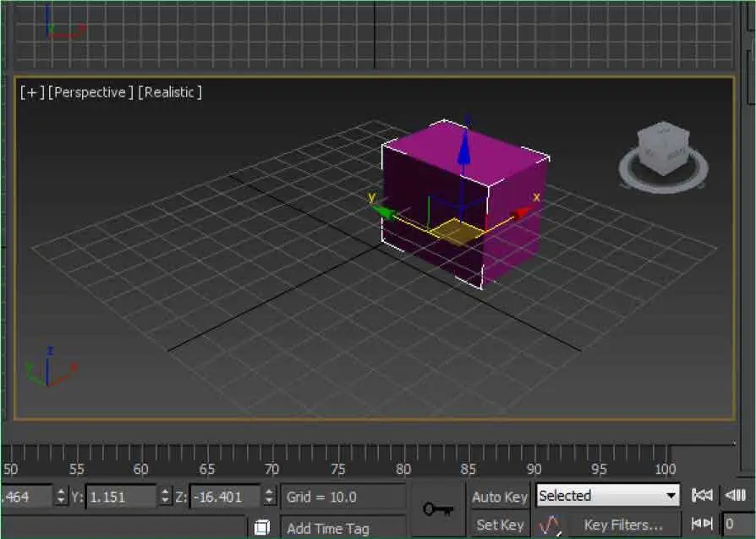This screenshot has width=756, height=539.
Task: Open the Key Filters... dialog
Action: 623,525
